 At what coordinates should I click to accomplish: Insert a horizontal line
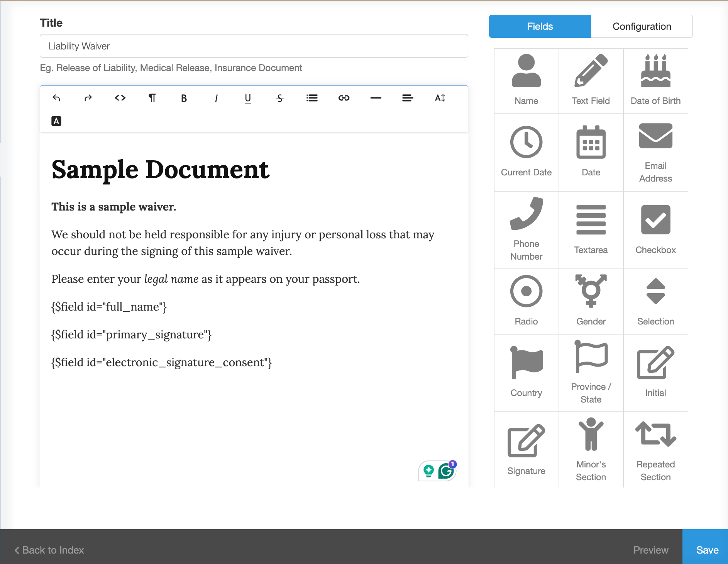[x=376, y=98]
